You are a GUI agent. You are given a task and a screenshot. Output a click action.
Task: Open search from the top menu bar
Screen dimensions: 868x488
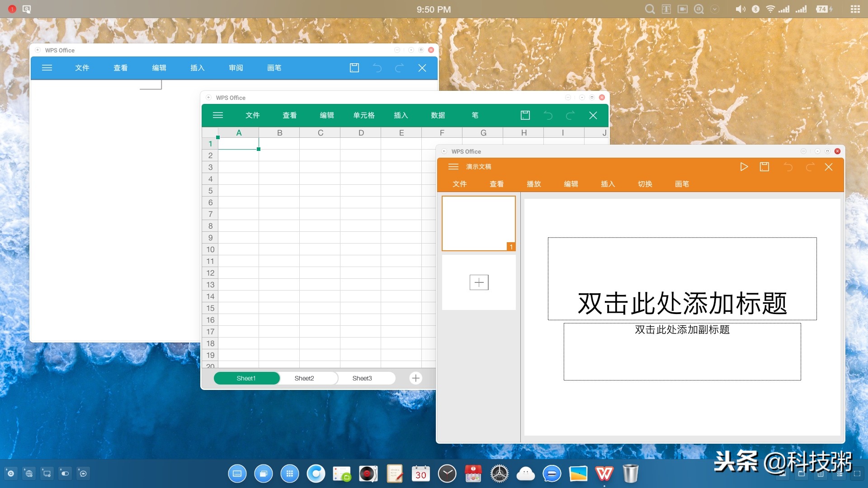pos(650,9)
